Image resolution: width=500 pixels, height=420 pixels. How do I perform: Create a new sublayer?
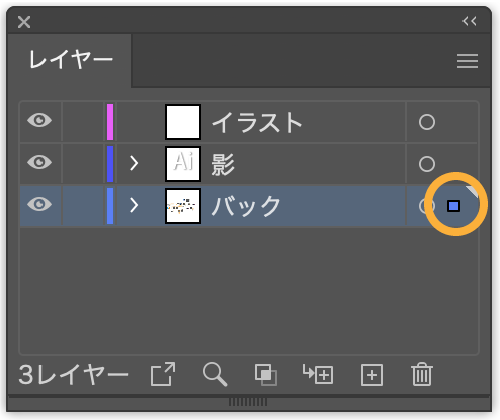(x=318, y=374)
